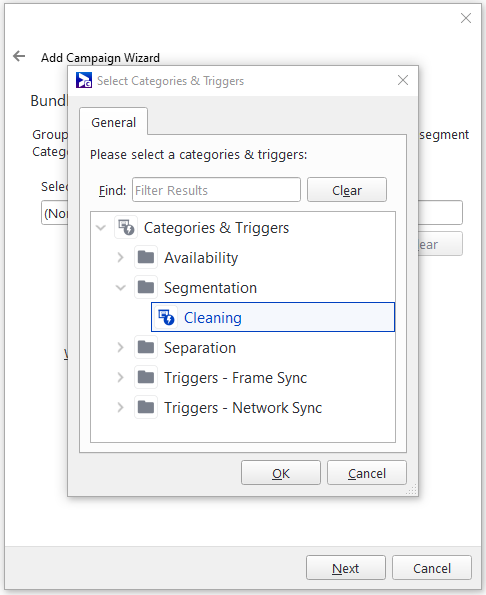Focus the Filter Results input field
Screen dimensions: 486x595
216,190
